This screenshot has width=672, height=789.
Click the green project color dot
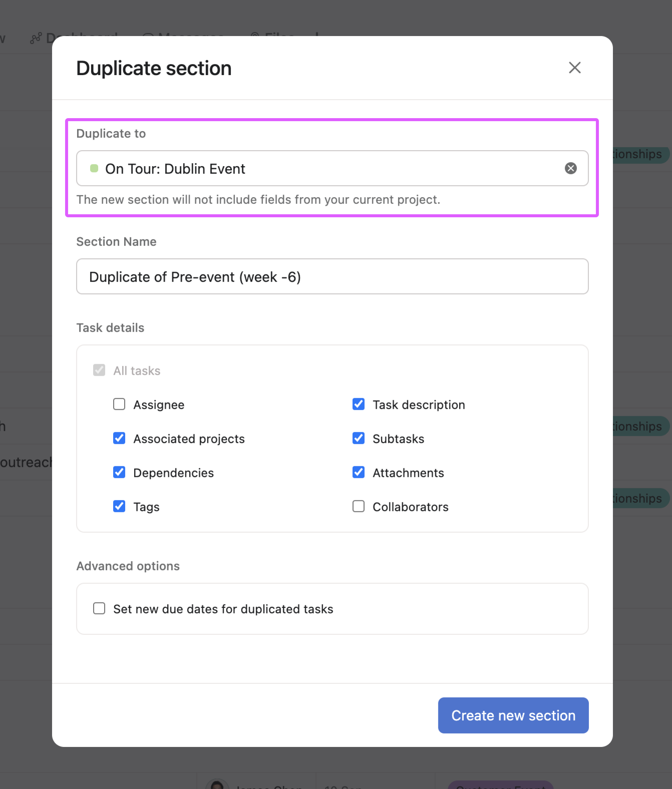coord(94,168)
